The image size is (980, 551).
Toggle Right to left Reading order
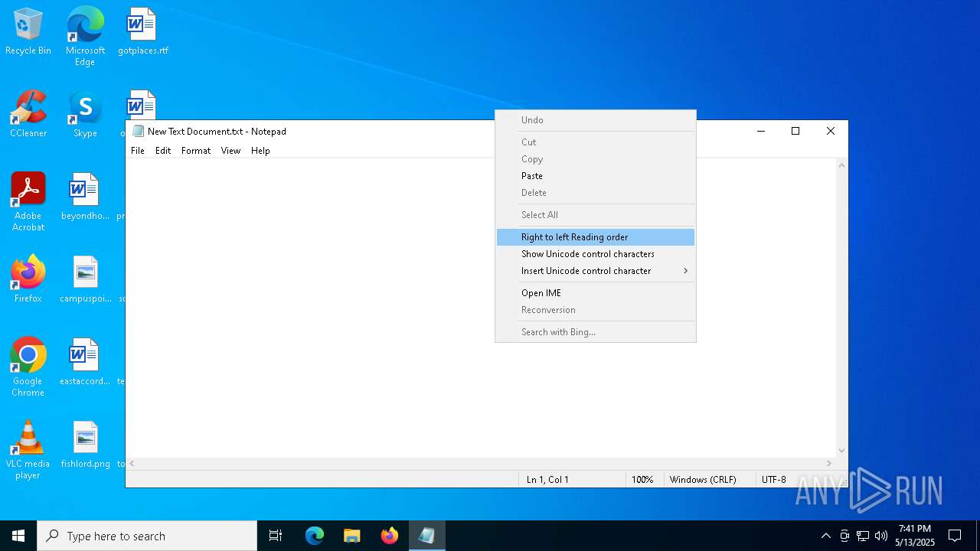pyautogui.click(x=596, y=237)
